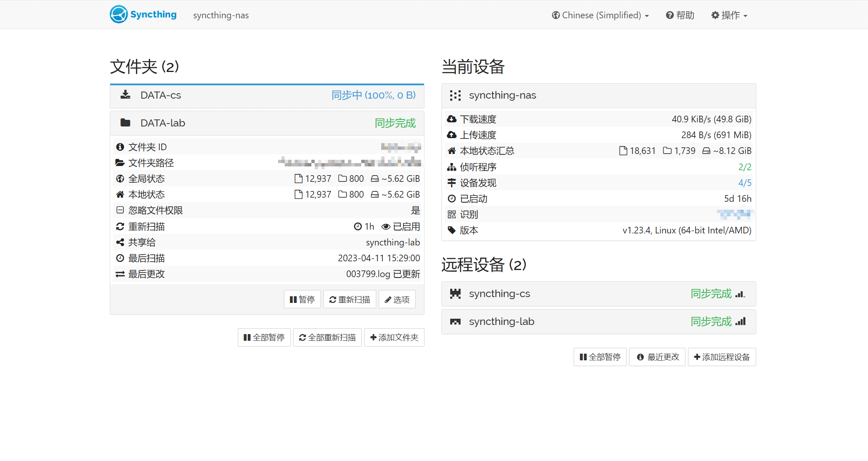This screenshot has width=868, height=461.
Task: Click the 4/5 discovery value
Action: (745, 183)
